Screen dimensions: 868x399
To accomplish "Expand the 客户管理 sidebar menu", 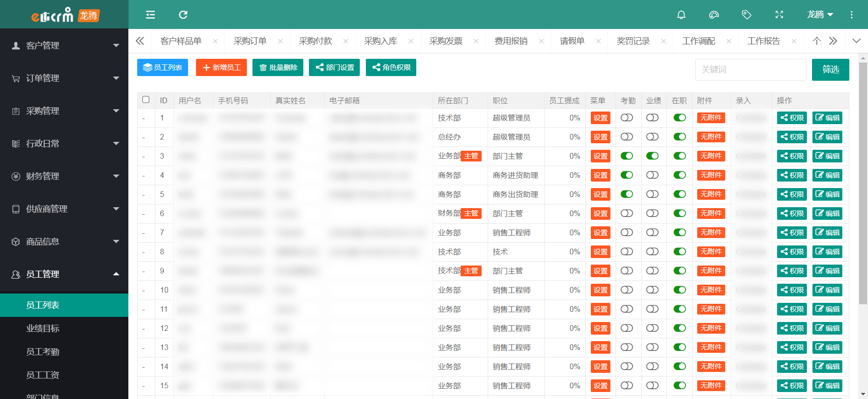I will point(64,45).
